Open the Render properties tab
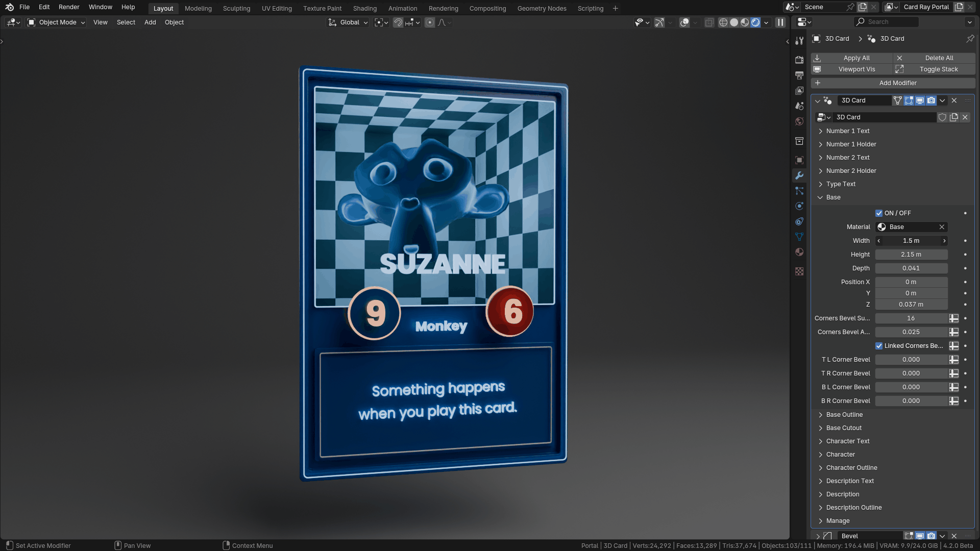This screenshot has height=551, width=980. pos(799,60)
